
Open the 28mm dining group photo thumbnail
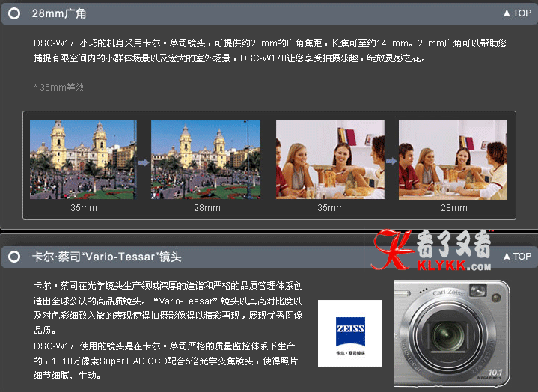tap(453, 159)
